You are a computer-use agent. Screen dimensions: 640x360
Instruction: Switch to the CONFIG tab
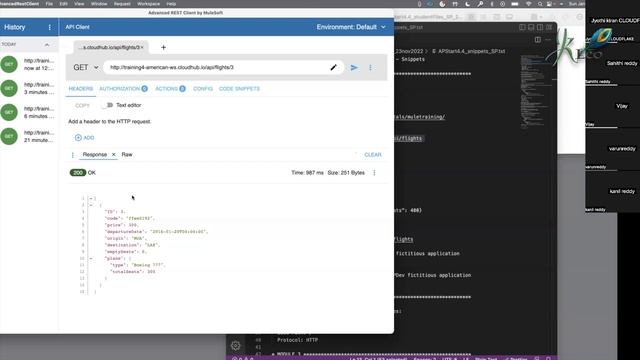pos(203,89)
